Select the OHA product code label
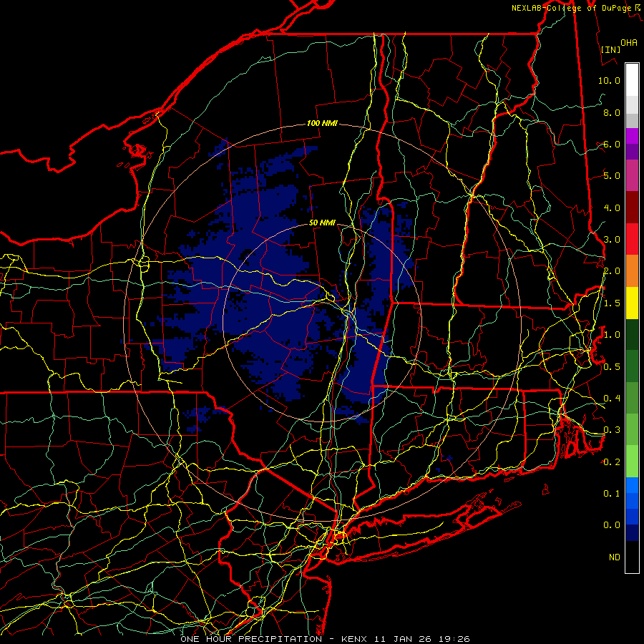Viewport: 644px width, 644px height. (x=629, y=42)
